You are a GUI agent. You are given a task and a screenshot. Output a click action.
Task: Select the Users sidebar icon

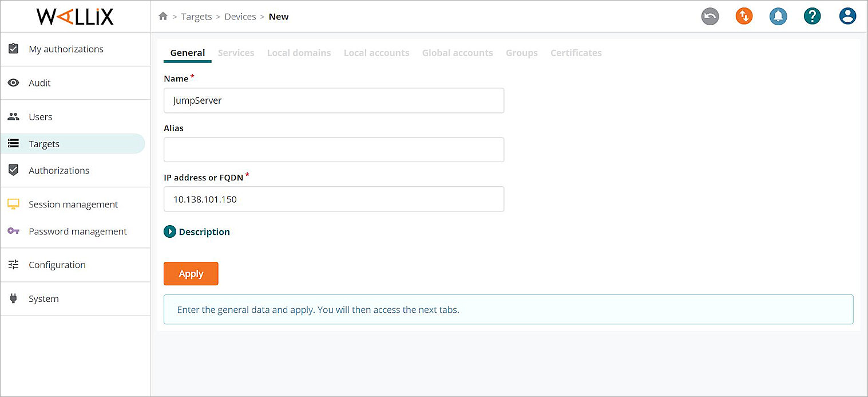coord(14,116)
